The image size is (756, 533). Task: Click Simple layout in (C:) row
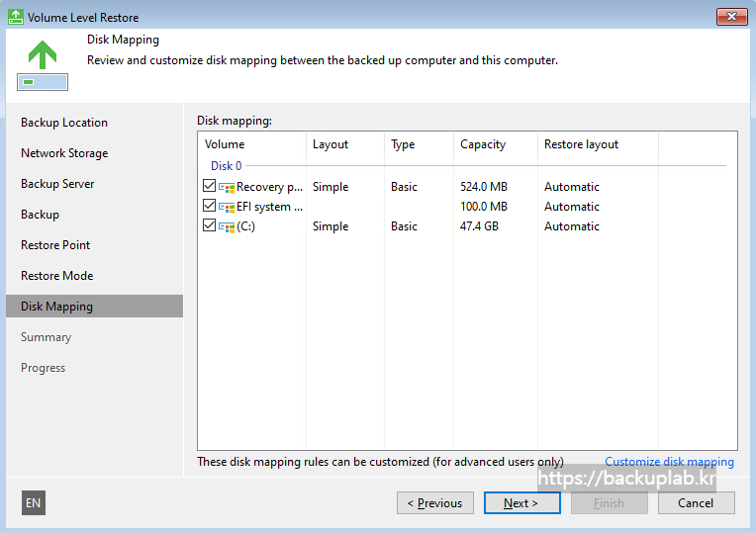(331, 226)
